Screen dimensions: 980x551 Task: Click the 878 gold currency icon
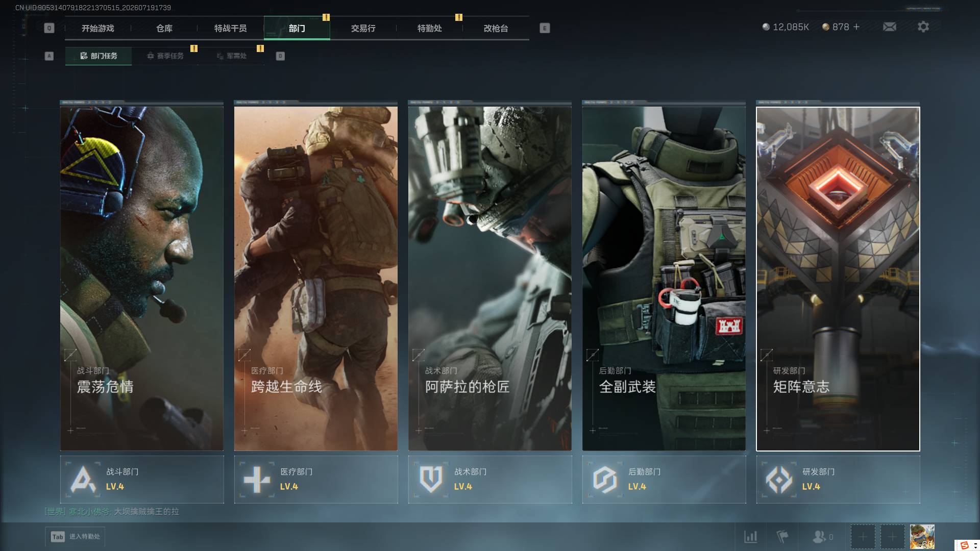click(x=825, y=27)
